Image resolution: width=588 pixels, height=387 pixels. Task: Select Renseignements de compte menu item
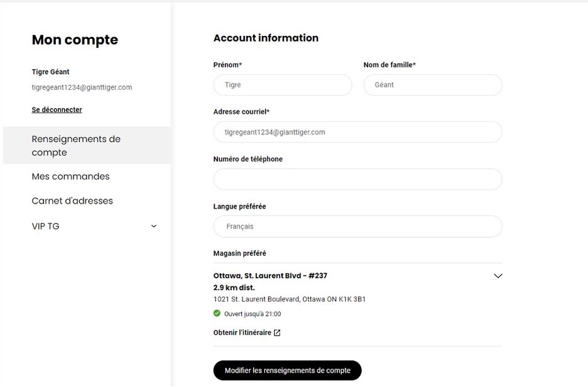tap(76, 145)
